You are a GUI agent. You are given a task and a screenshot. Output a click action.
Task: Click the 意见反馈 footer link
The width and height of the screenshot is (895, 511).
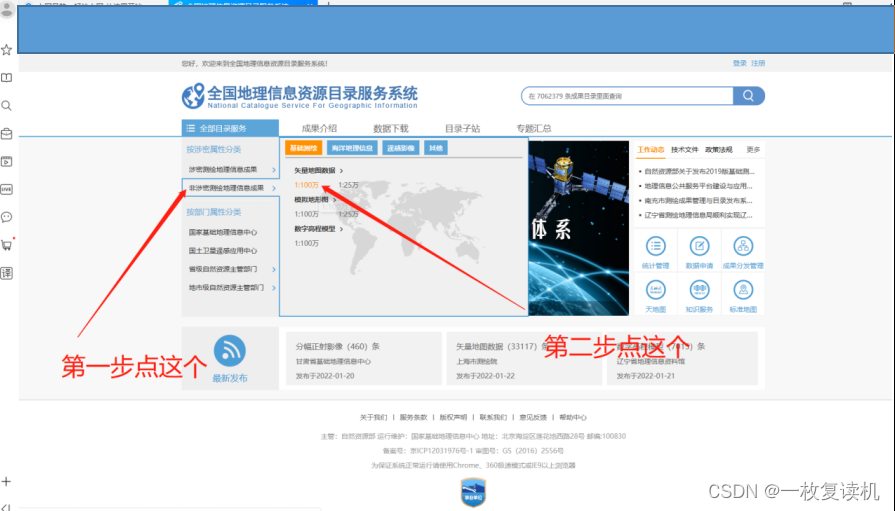533,417
